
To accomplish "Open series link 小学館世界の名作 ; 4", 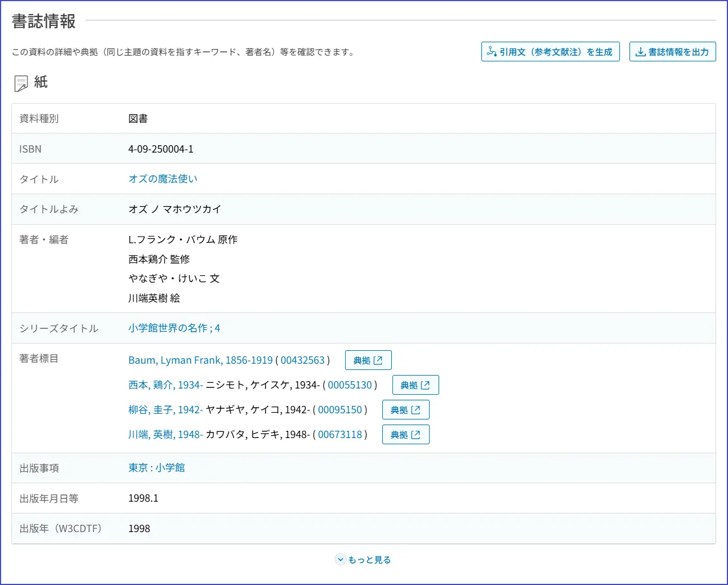I will [x=174, y=328].
